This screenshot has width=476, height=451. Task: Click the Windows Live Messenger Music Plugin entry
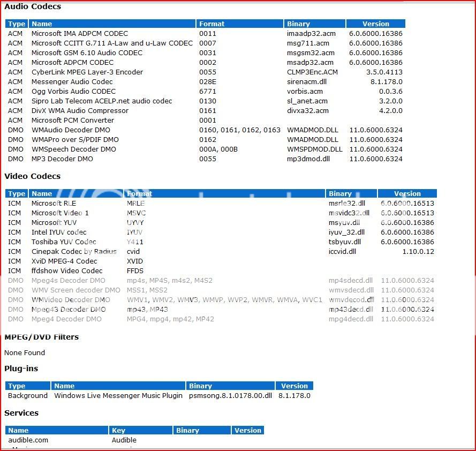(118, 395)
